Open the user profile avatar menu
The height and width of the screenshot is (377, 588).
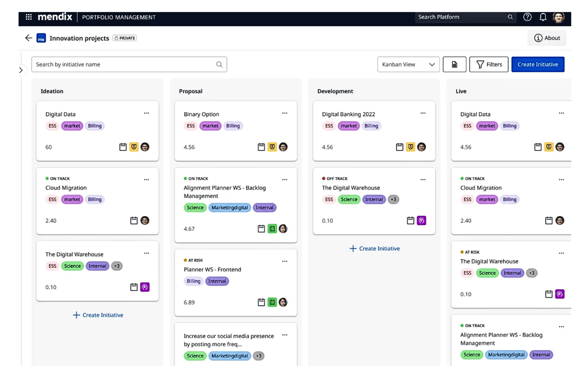558,17
